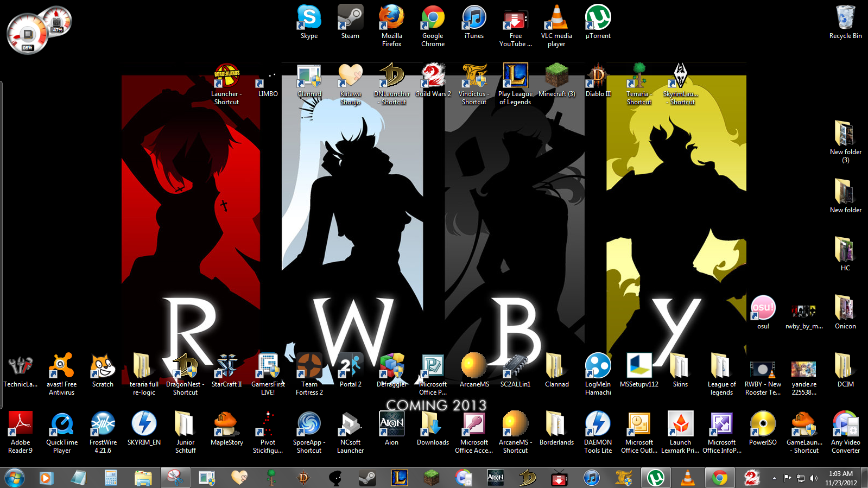Select the SkyrimLauncher shortcut icon

pyautogui.click(x=680, y=84)
